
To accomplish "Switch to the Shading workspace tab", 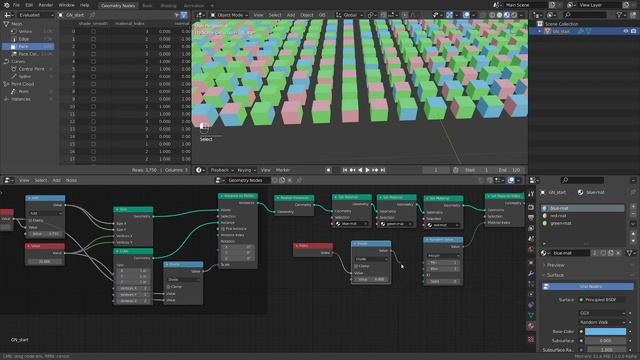I will click(168, 6).
